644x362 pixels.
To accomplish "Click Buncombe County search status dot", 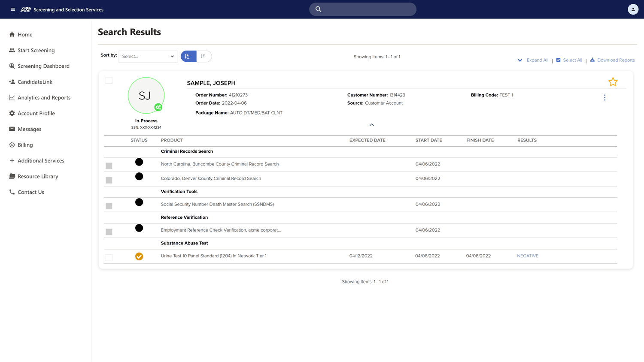I will coord(139,162).
